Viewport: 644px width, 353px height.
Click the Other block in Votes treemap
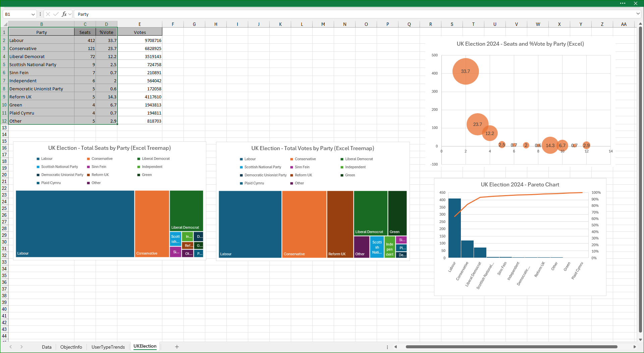362,247
